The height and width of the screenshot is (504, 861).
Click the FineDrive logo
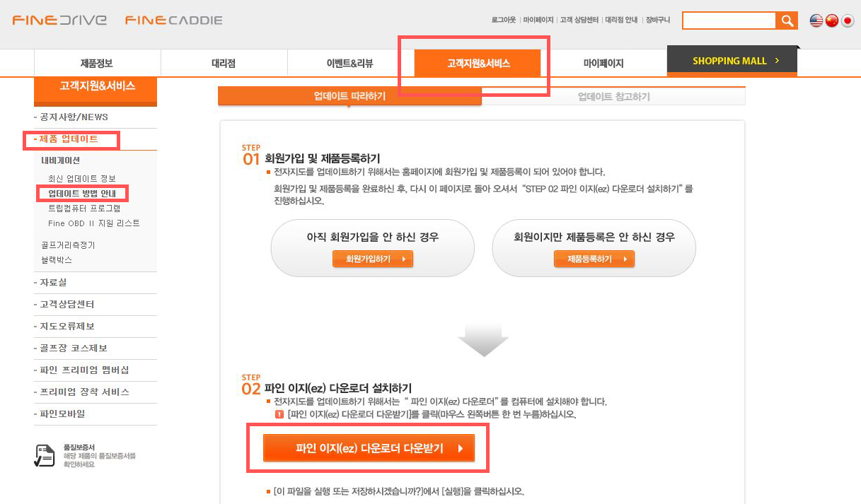(x=59, y=20)
